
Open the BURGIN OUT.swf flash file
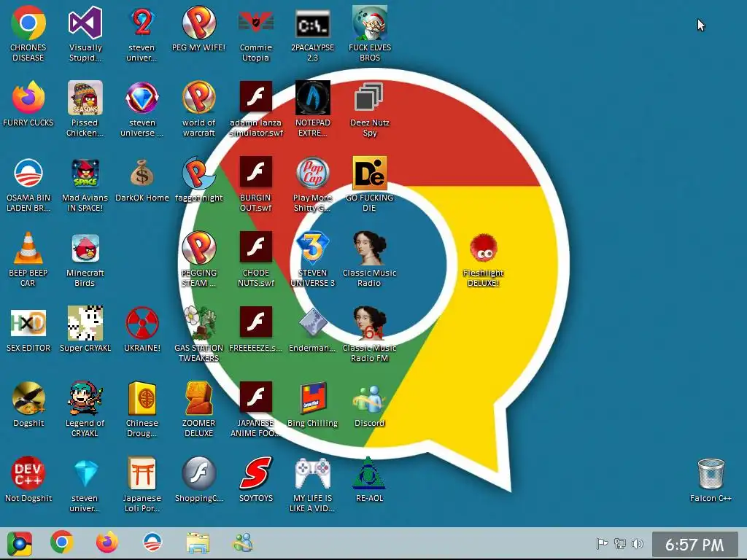click(256, 172)
